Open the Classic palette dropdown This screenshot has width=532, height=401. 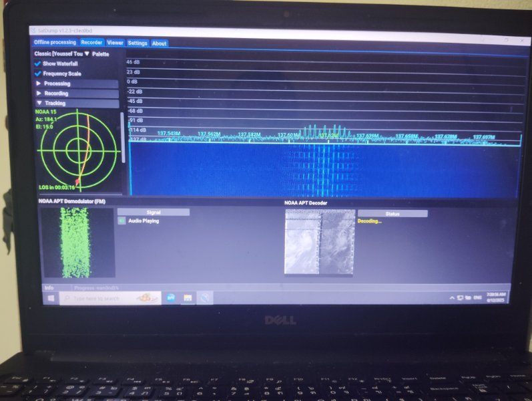[x=62, y=53]
